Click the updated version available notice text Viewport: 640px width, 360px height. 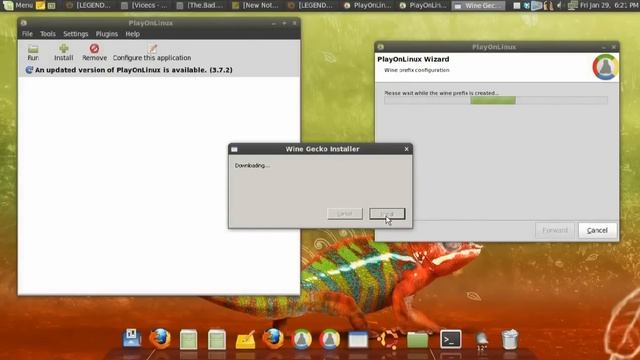(134, 70)
